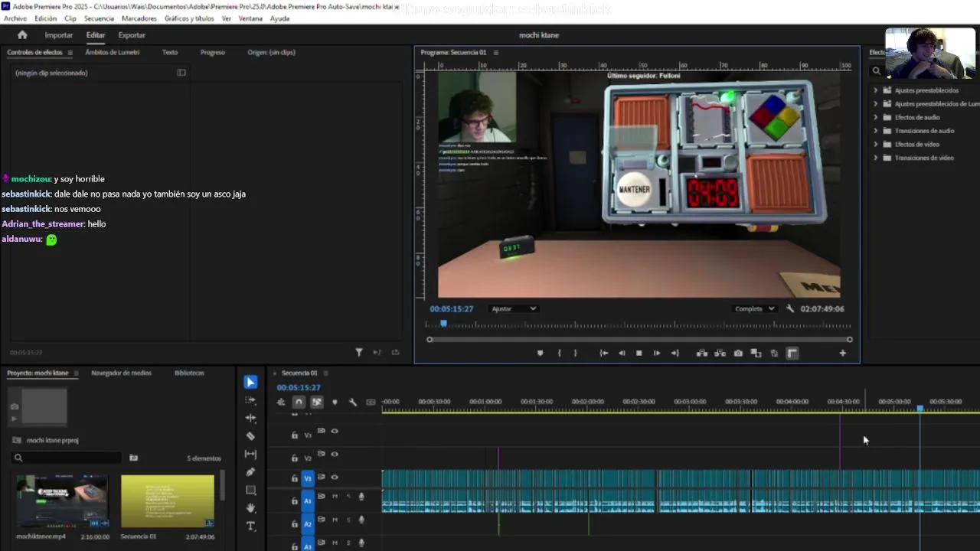Screen dimensions: 980x551
Task: Select the Pen tool
Action: point(250,472)
